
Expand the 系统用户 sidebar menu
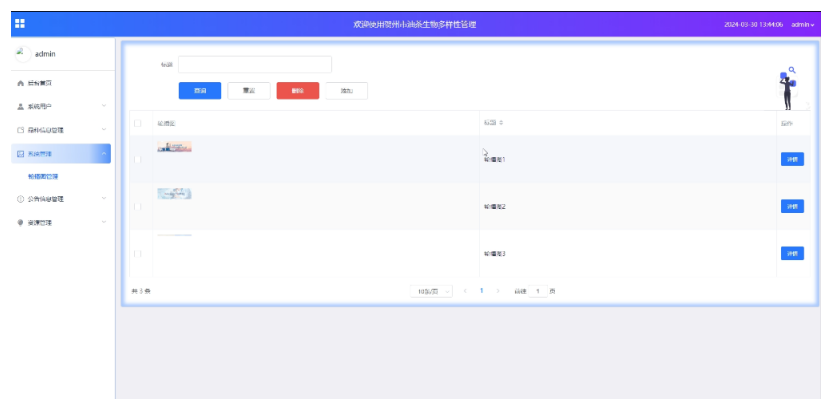[61, 107]
